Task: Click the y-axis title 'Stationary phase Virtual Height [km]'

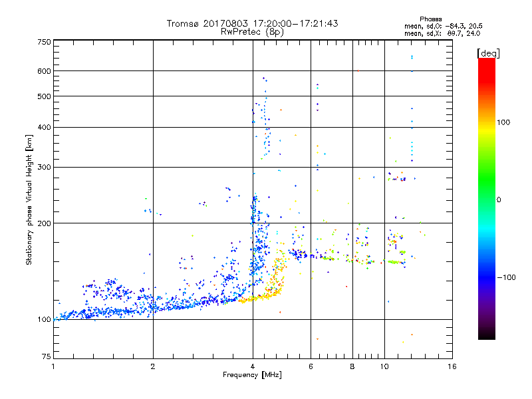Action: coord(29,199)
